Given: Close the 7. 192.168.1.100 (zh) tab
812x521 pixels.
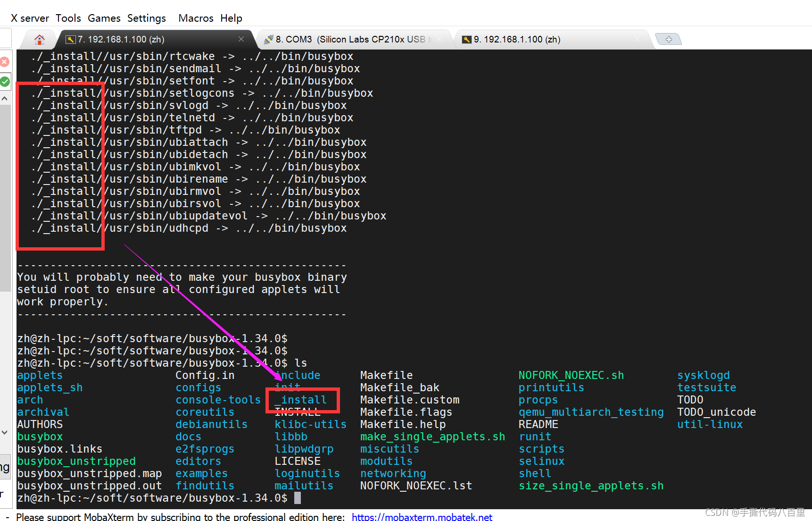Looking at the screenshot, I should click(x=241, y=39).
